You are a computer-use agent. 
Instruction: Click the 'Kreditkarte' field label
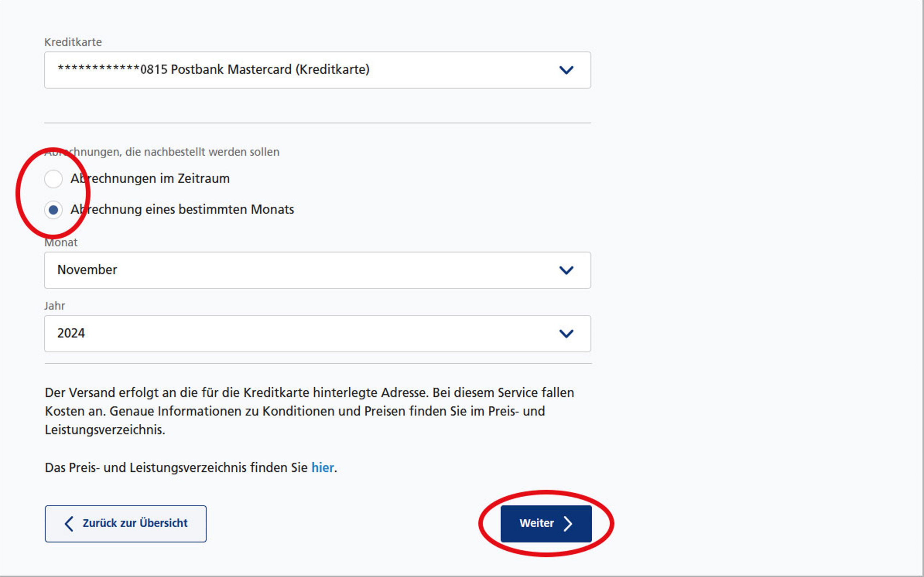click(73, 42)
